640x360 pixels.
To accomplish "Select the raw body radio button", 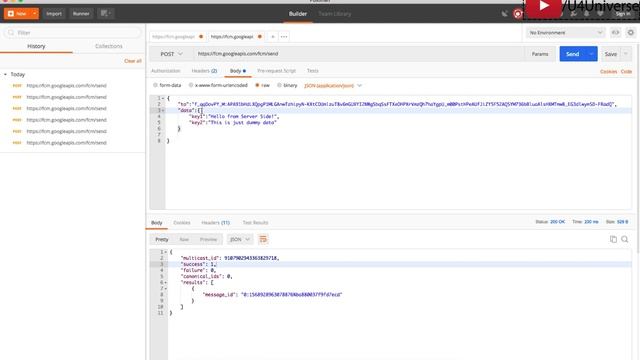I will [257, 85].
